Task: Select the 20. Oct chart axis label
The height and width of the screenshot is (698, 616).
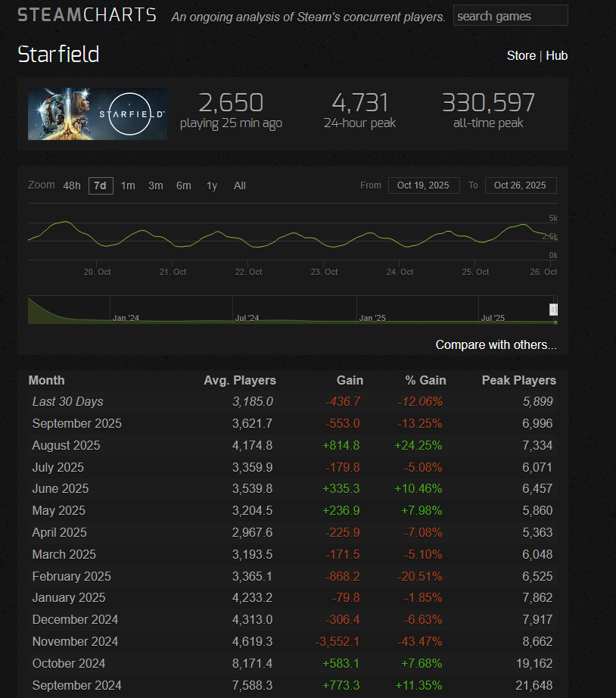Action: [x=97, y=272]
